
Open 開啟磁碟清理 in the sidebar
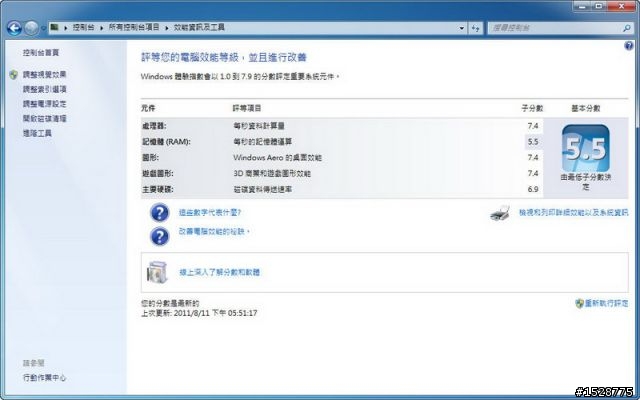44,118
